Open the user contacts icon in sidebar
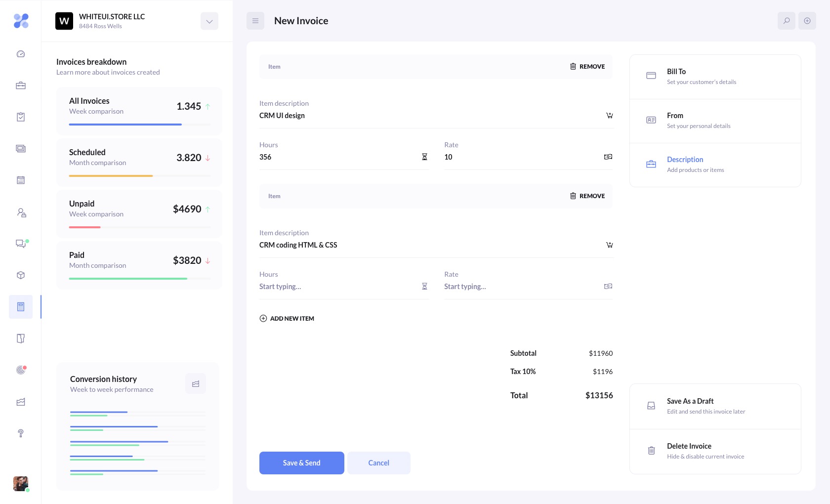This screenshot has height=504, width=830. [x=21, y=212]
